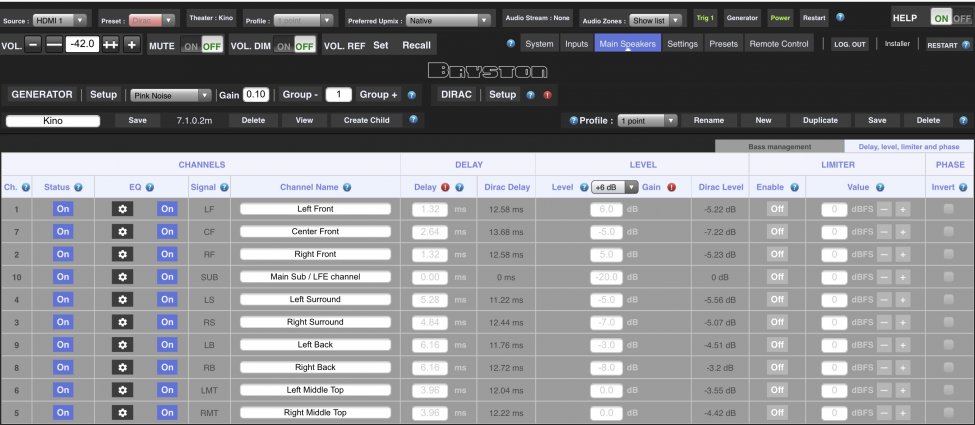Open EQ settings gear for Left Back
The image size is (975, 425).
point(122,345)
